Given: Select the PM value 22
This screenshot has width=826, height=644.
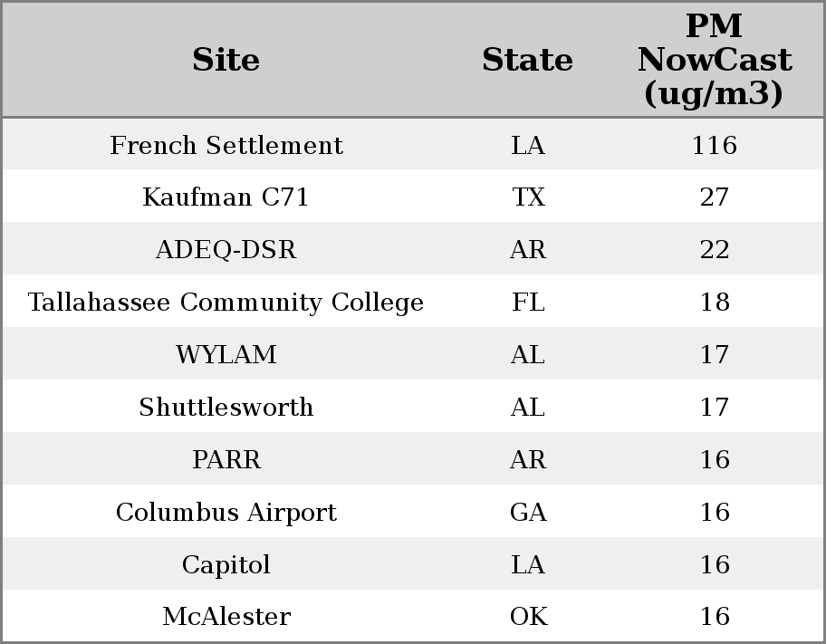Looking at the screenshot, I should pyautogui.click(x=714, y=250).
